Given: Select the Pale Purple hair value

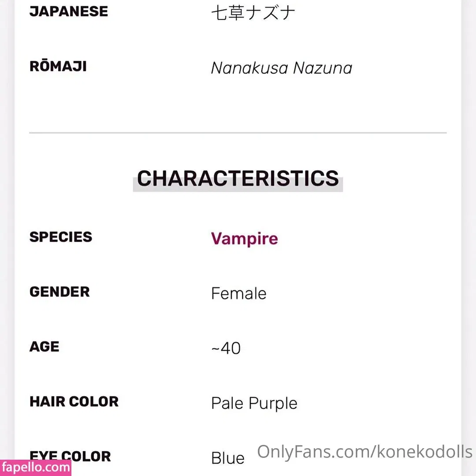Looking at the screenshot, I should tap(254, 403).
